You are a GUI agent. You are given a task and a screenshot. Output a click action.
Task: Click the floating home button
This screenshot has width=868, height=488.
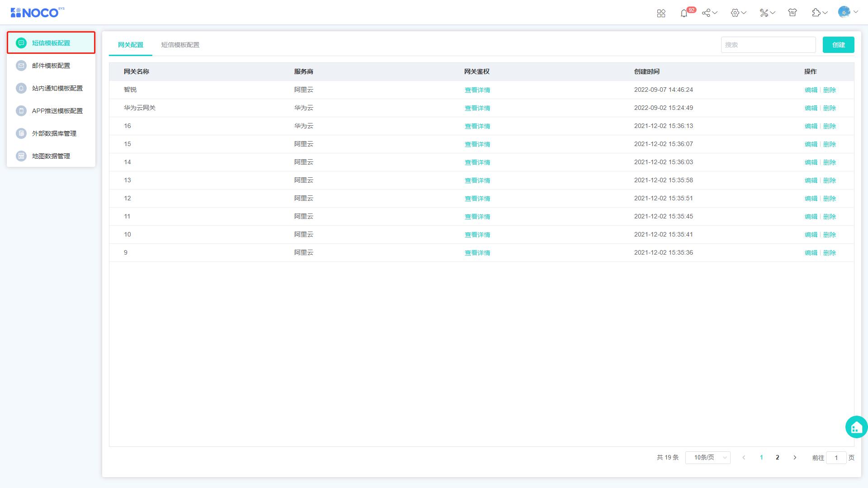(x=856, y=427)
